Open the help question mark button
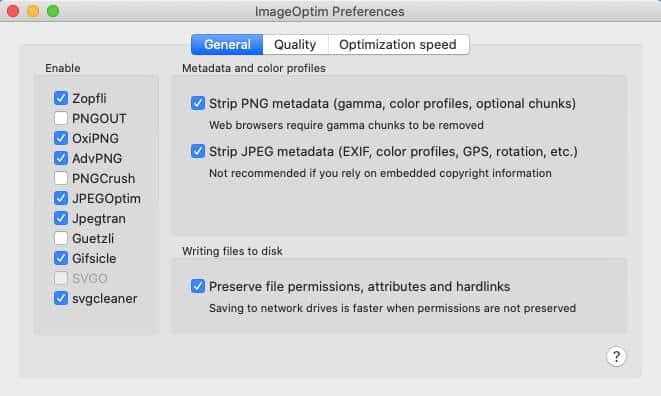The height and width of the screenshot is (396, 661). pyautogui.click(x=616, y=357)
